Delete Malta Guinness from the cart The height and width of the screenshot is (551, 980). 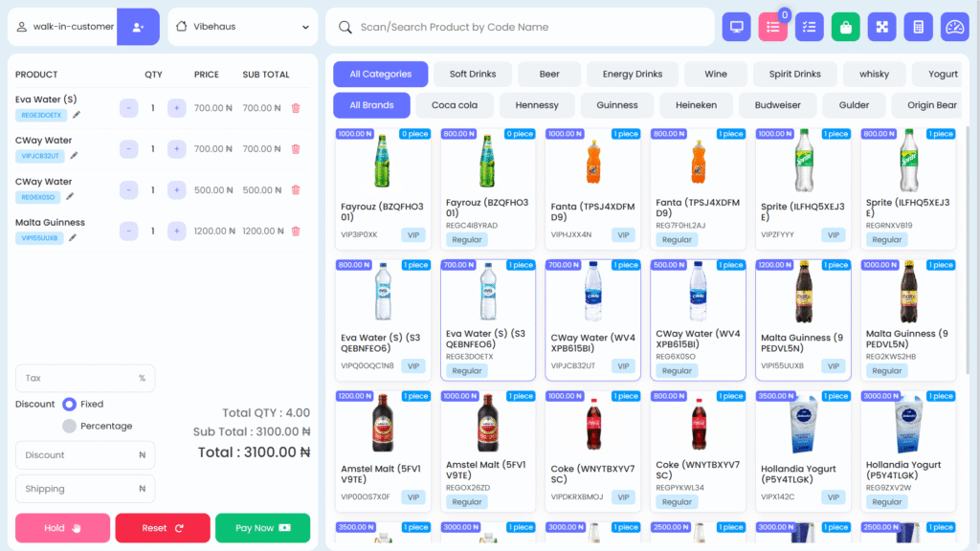pyautogui.click(x=295, y=231)
